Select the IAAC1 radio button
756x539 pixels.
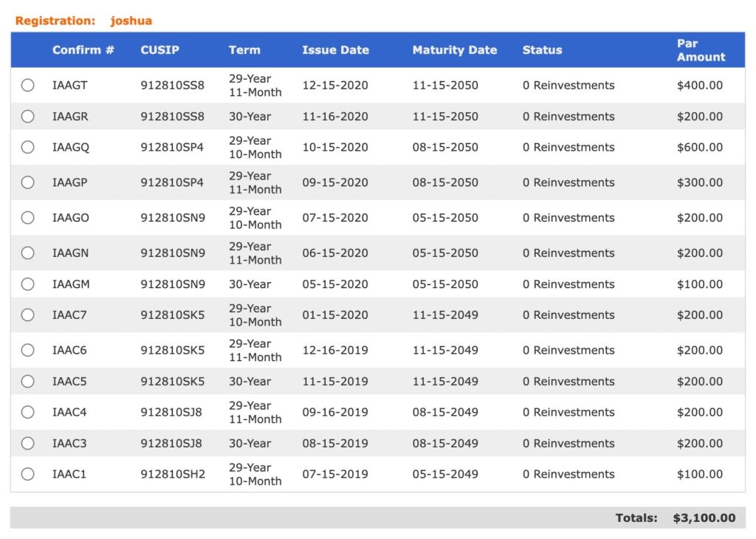27,474
